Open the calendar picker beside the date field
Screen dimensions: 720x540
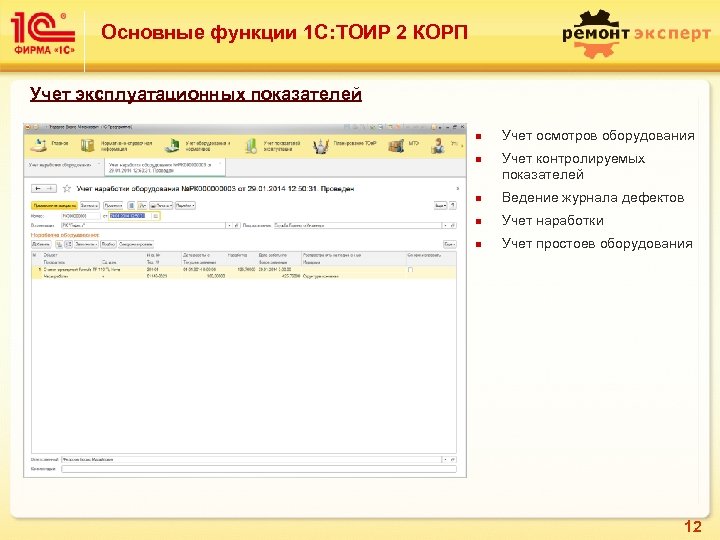click(156, 215)
